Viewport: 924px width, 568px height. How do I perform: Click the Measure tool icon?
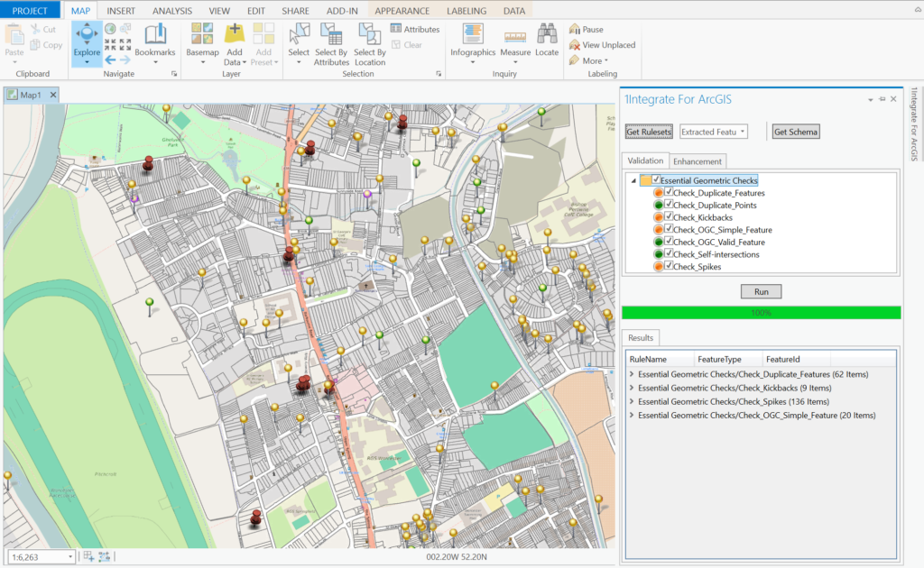[x=515, y=39]
